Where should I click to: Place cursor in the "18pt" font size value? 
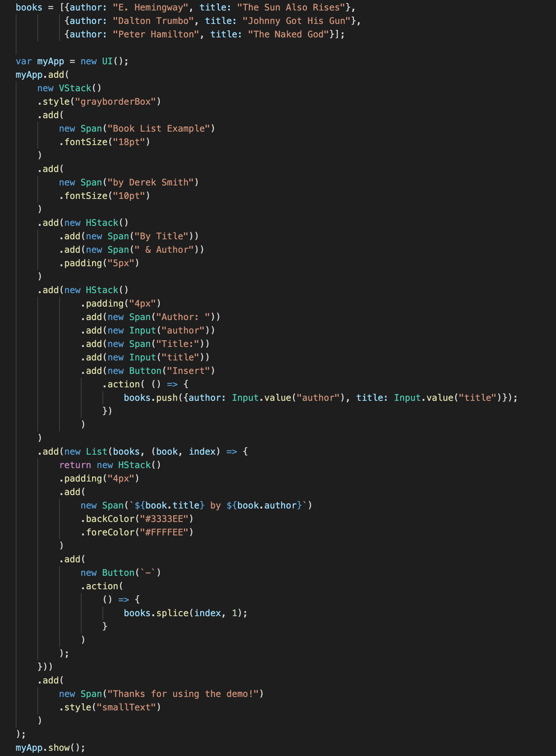click(129, 142)
